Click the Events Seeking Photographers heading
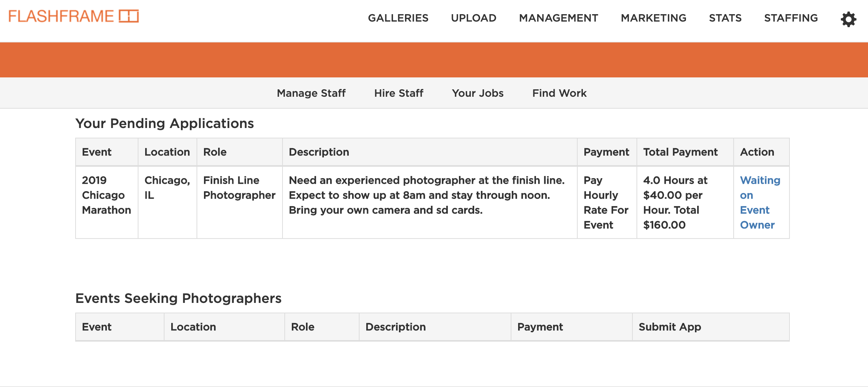868x387 pixels. 178,298
